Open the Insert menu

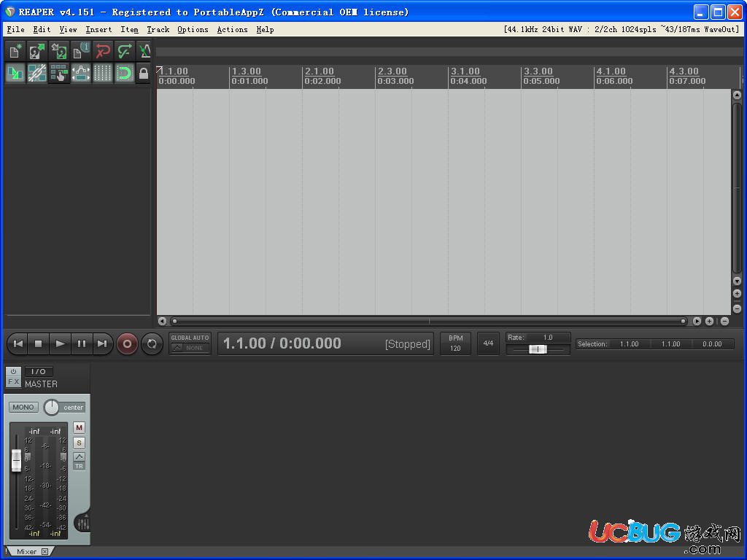point(98,29)
